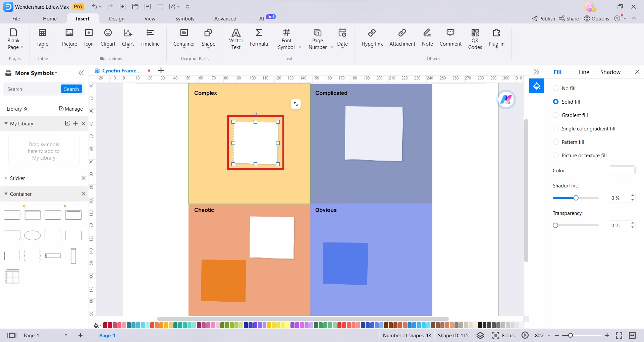This screenshot has height=342, width=644.
Task: Click the Print icon in title bar
Action: (x=160, y=7)
